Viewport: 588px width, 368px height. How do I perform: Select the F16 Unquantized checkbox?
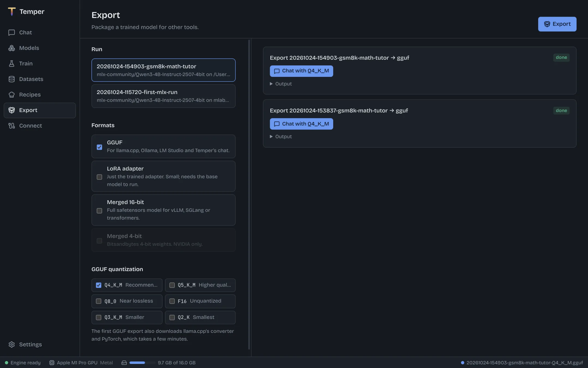(x=172, y=301)
